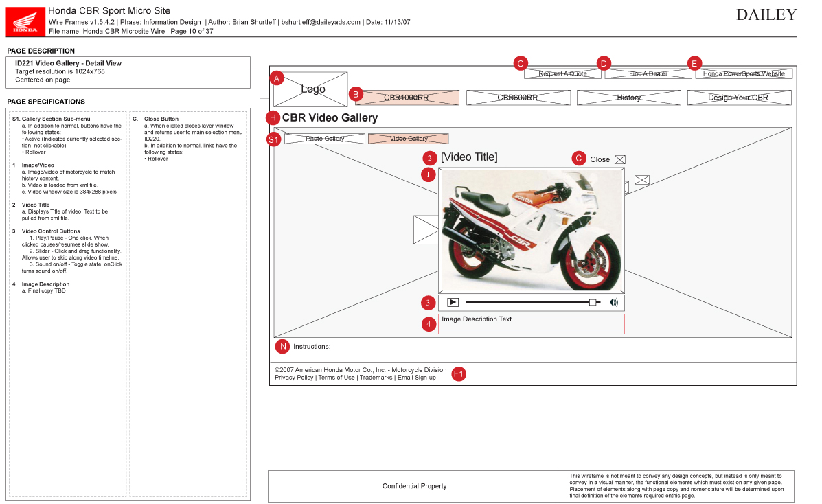Click the author email address link
This screenshot has width=822, height=504.
point(321,22)
